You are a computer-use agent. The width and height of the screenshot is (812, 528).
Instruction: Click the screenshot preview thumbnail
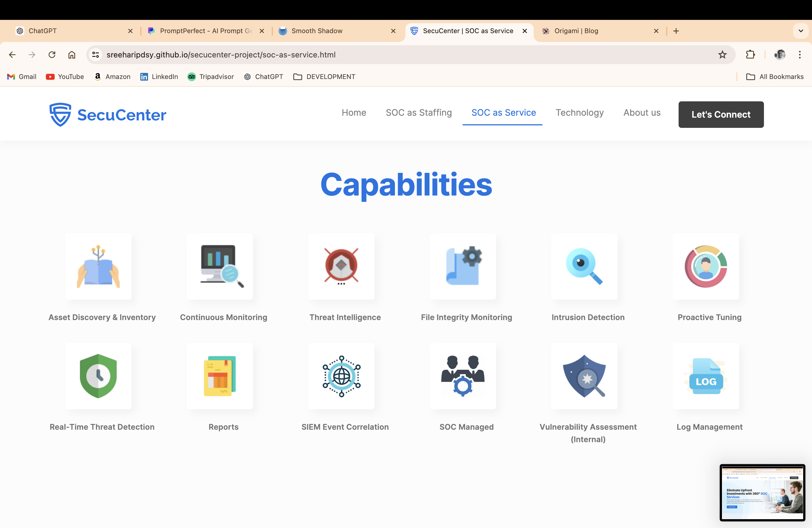pos(762,492)
